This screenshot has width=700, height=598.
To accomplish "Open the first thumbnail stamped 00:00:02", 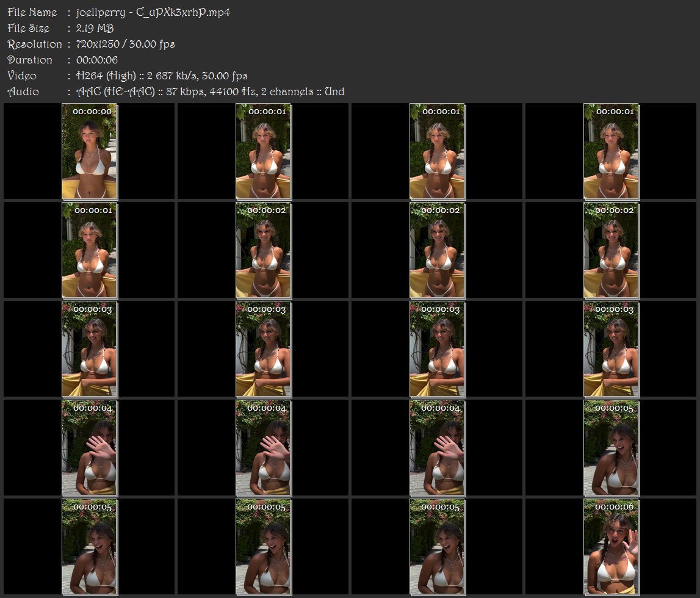I will click(x=264, y=250).
